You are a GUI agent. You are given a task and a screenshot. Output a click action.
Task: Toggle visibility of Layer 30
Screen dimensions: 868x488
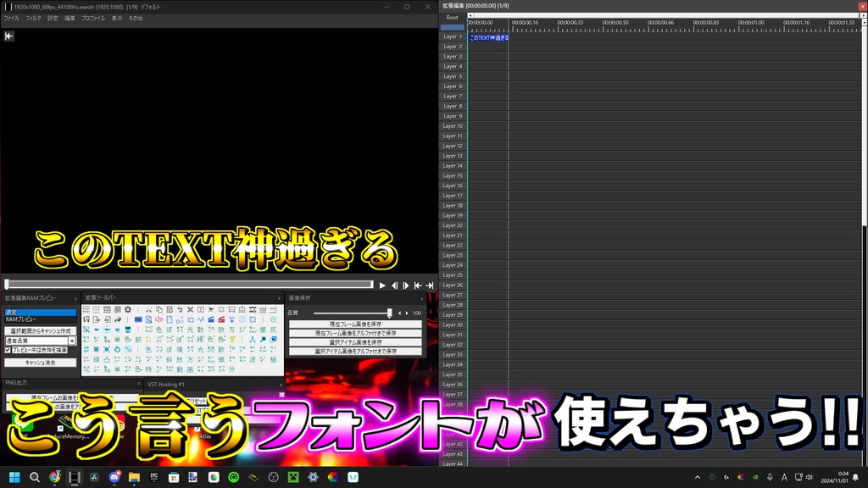[453, 324]
